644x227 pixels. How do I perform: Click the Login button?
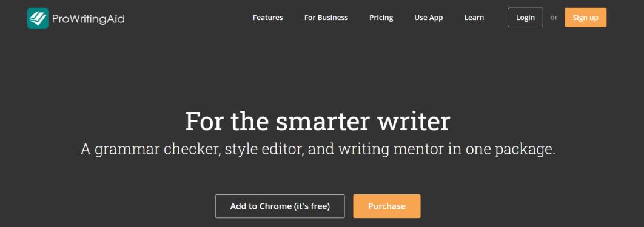point(525,18)
